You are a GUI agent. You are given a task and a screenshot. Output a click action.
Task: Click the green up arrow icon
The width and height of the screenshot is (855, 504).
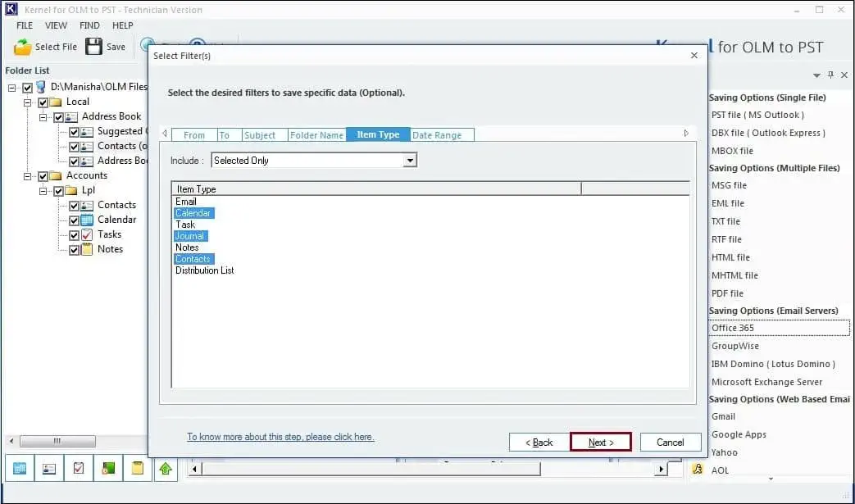[x=166, y=468]
